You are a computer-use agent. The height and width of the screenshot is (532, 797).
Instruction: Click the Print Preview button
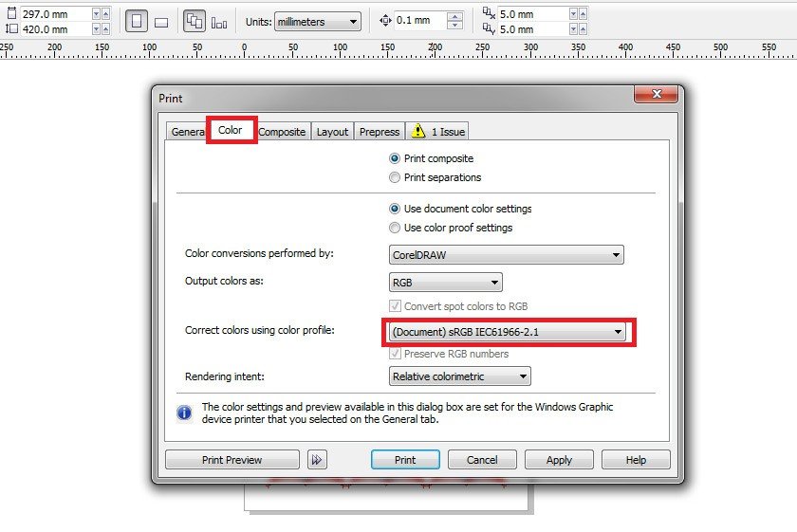232,460
